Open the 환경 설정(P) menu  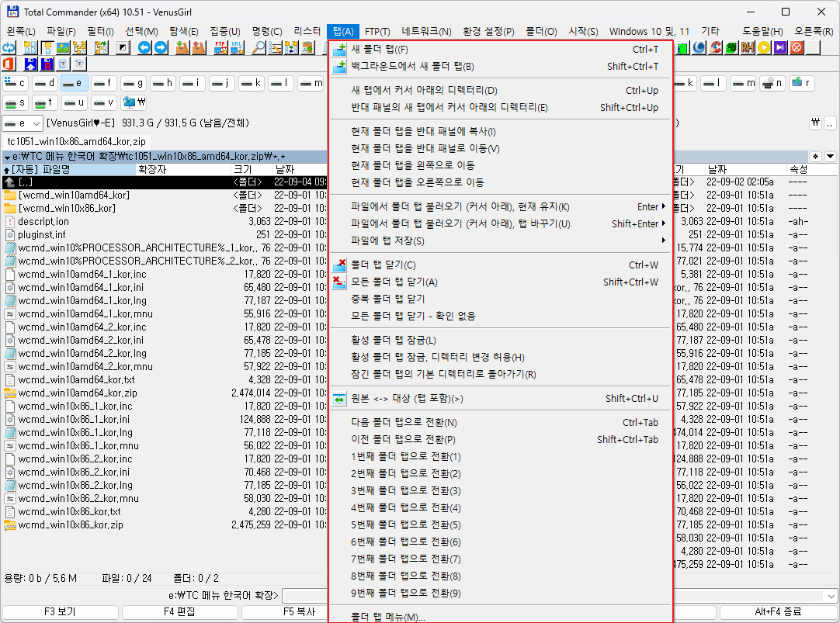point(488,32)
